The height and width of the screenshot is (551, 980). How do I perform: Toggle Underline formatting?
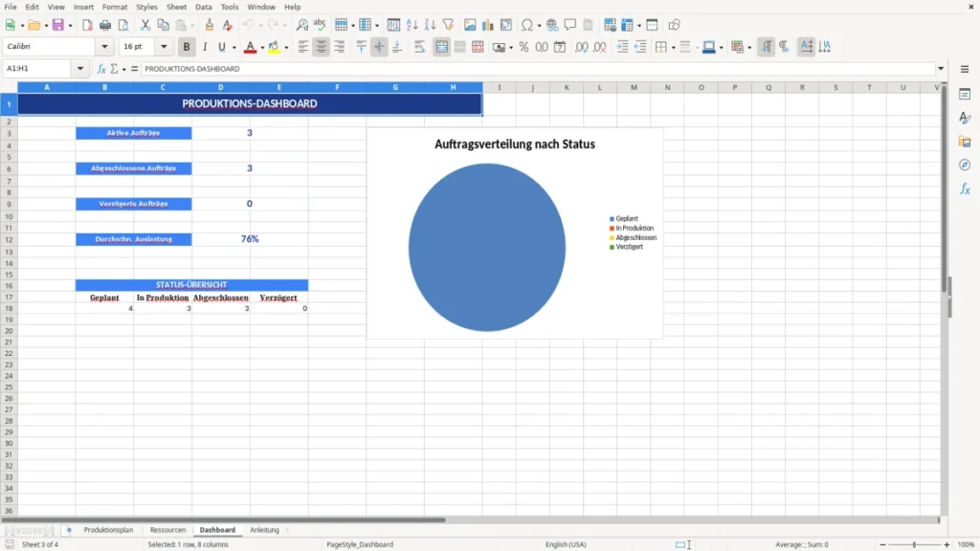click(221, 47)
